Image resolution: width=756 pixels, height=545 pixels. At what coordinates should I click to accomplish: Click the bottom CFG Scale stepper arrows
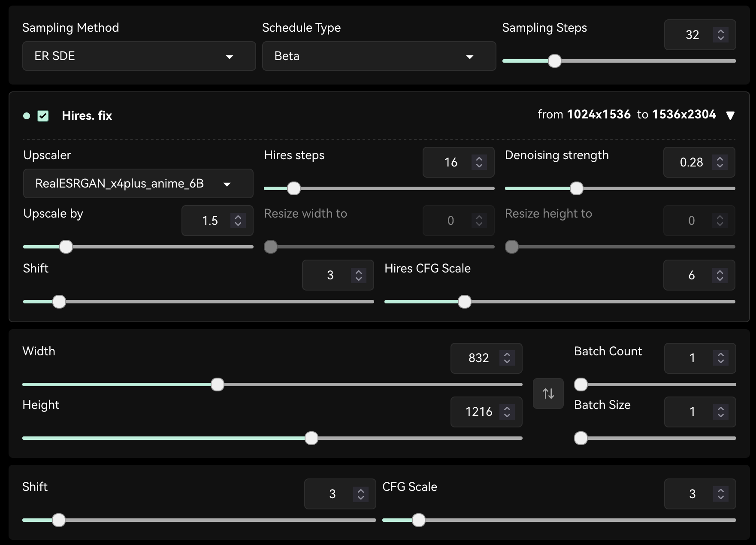pyautogui.click(x=721, y=494)
